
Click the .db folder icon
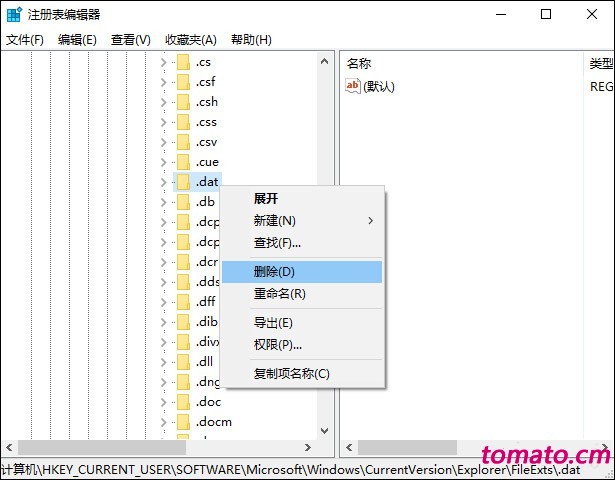pyautogui.click(x=183, y=202)
